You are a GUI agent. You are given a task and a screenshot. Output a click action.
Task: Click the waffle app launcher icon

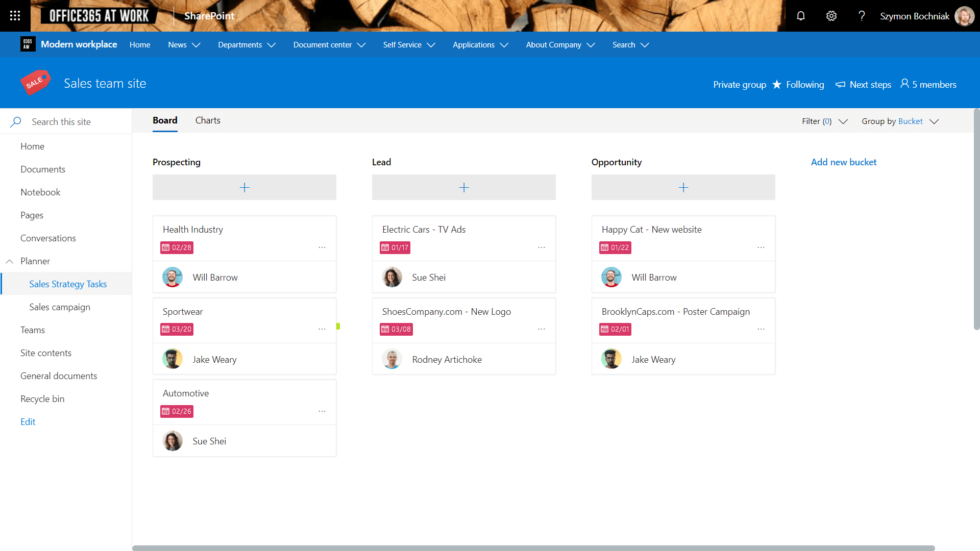pos(15,15)
